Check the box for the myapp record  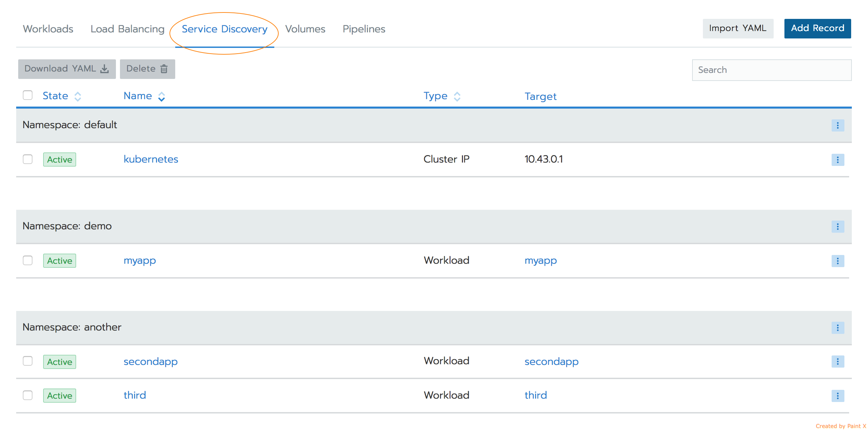[28, 260]
